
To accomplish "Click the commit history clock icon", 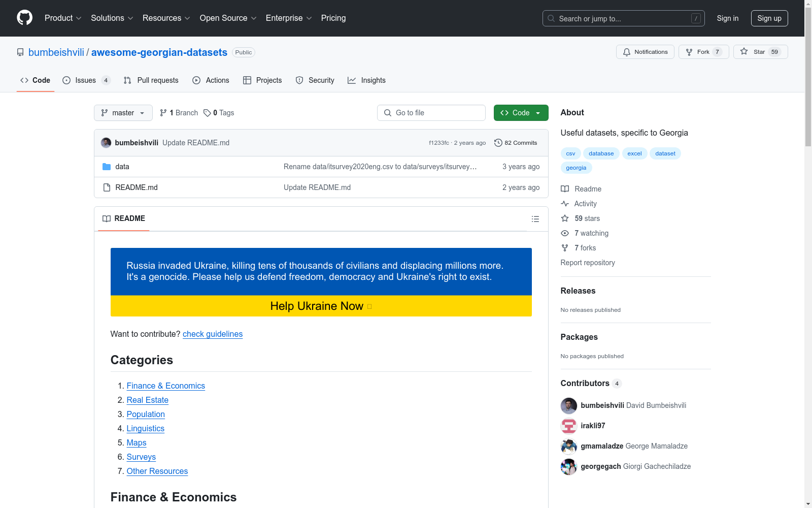I will tap(498, 143).
